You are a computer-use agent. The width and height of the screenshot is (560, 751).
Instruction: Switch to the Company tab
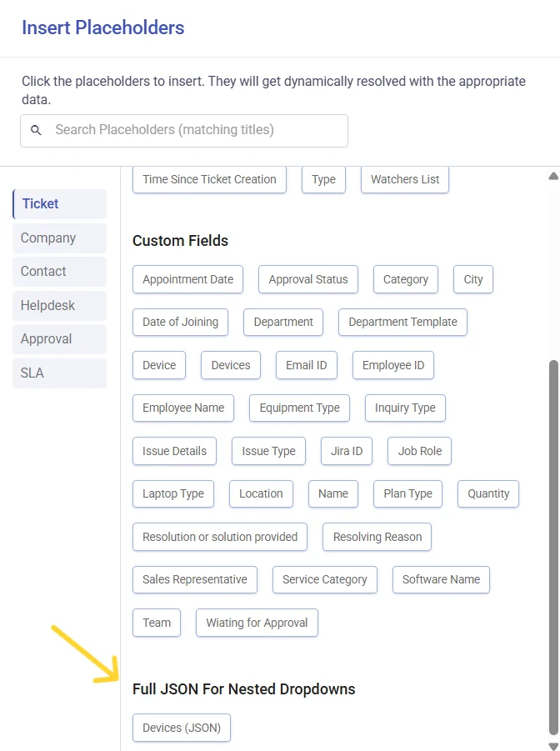coord(59,238)
